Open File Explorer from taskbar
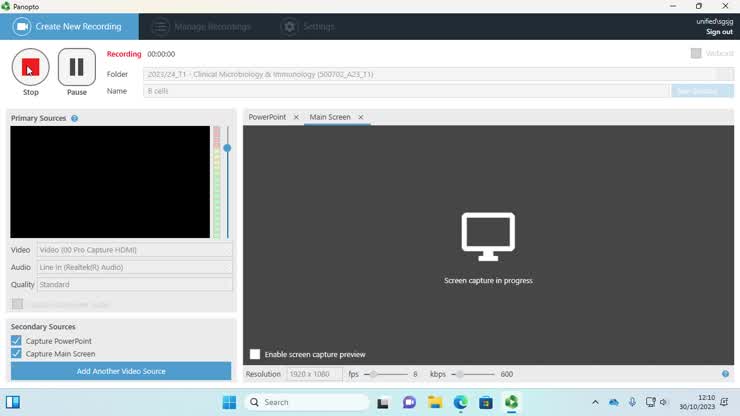 tap(435, 402)
